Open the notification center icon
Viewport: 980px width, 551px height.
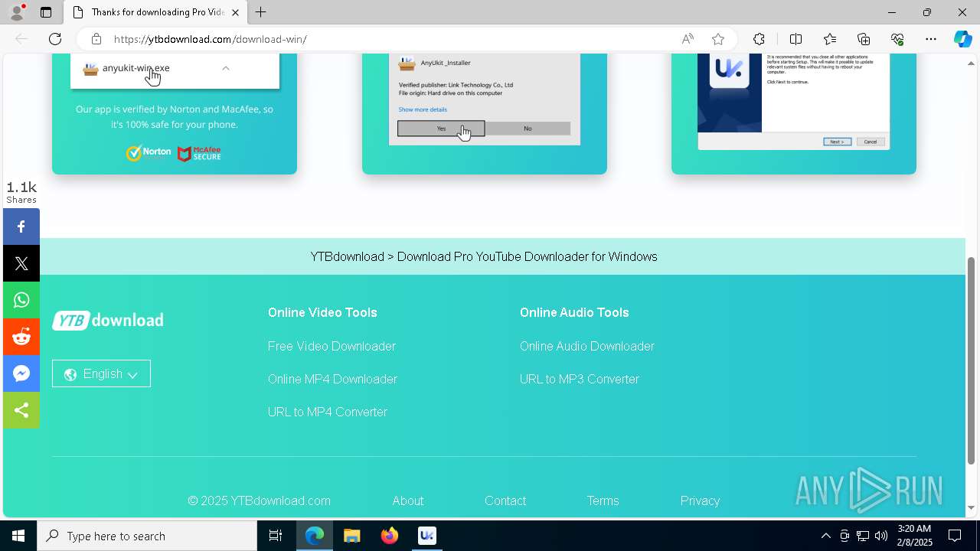(955, 536)
